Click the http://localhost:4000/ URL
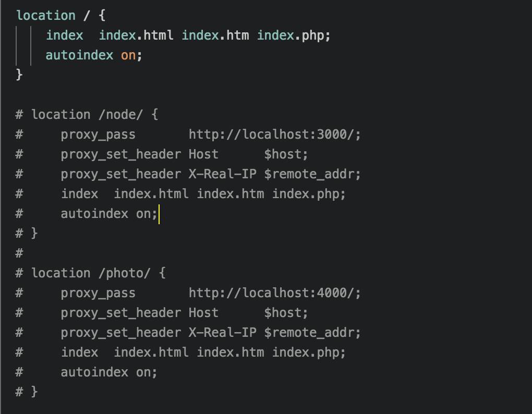532x414 pixels. (274, 293)
